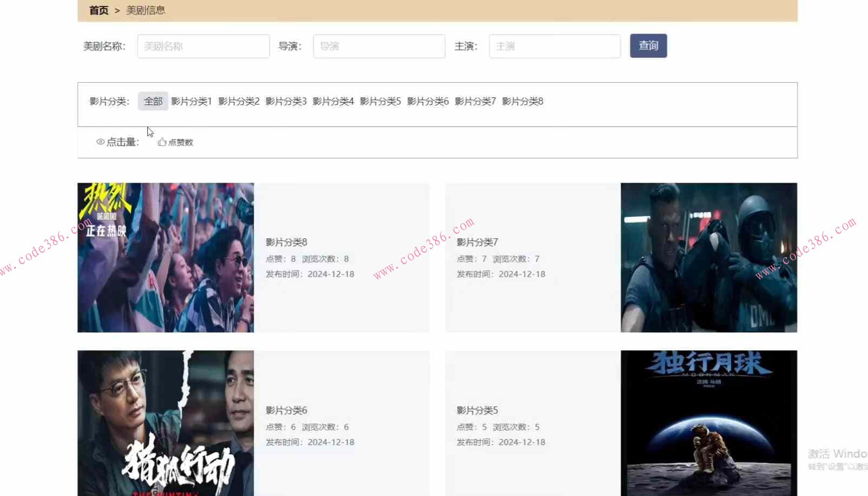Click the 美剧名称 input field
The image size is (868, 496).
[x=203, y=46]
